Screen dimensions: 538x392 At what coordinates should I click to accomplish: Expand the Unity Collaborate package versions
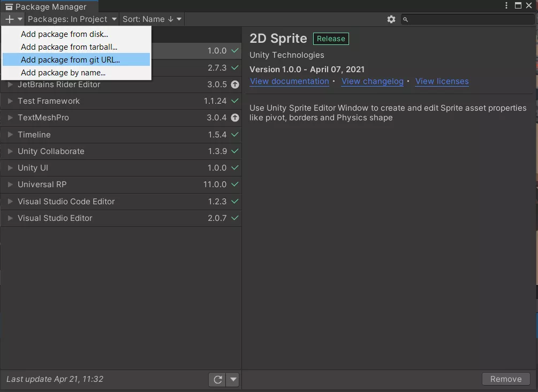point(10,151)
